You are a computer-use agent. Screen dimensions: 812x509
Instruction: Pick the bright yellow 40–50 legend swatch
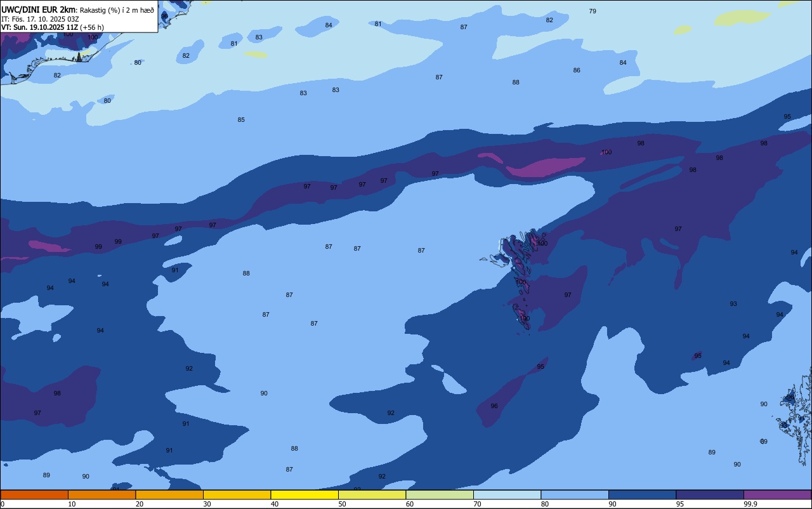click(x=304, y=494)
